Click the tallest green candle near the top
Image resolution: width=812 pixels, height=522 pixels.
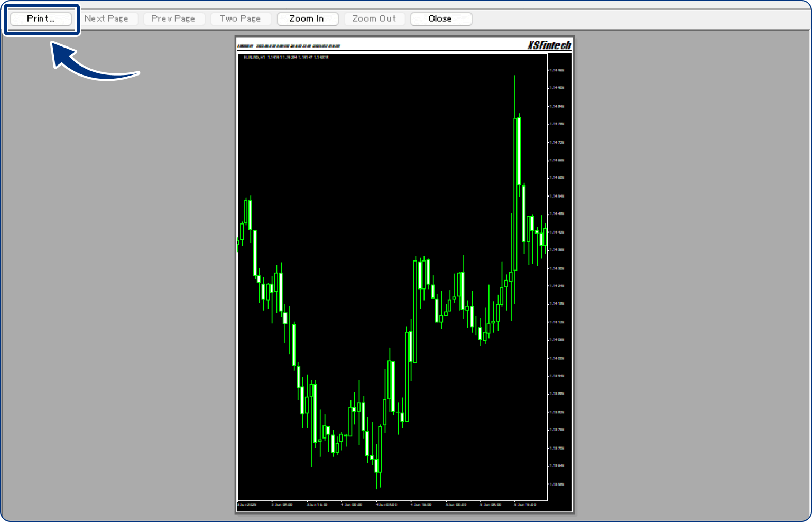click(518, 151)
